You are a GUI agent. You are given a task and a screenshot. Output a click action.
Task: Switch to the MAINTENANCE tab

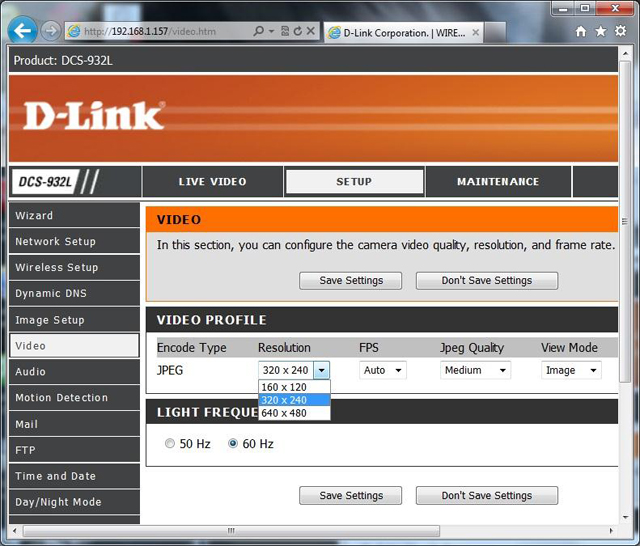coord(498,182)
